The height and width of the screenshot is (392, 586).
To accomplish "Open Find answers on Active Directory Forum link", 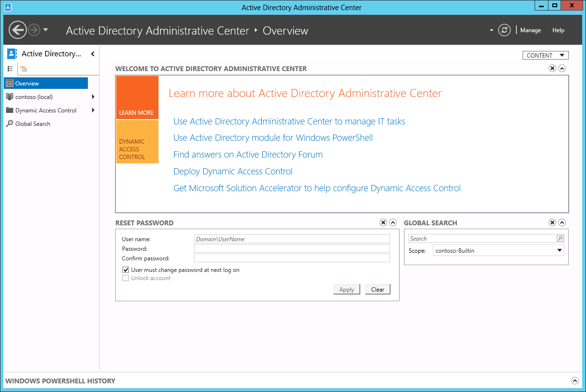I will (x=248, y=155).
